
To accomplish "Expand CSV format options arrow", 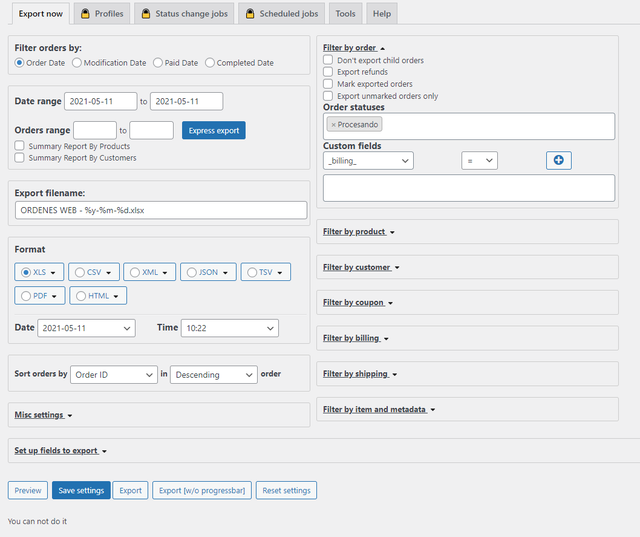I will pos(109,273).
